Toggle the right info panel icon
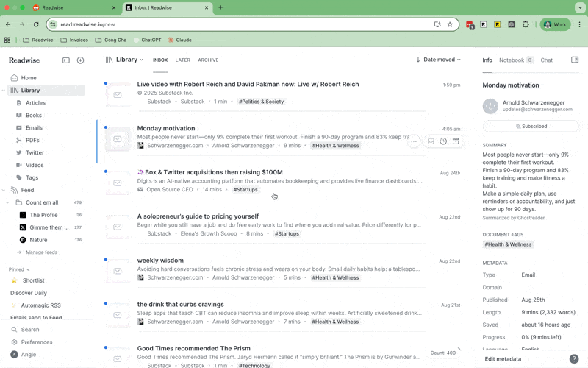 click(x=575, y=60)
